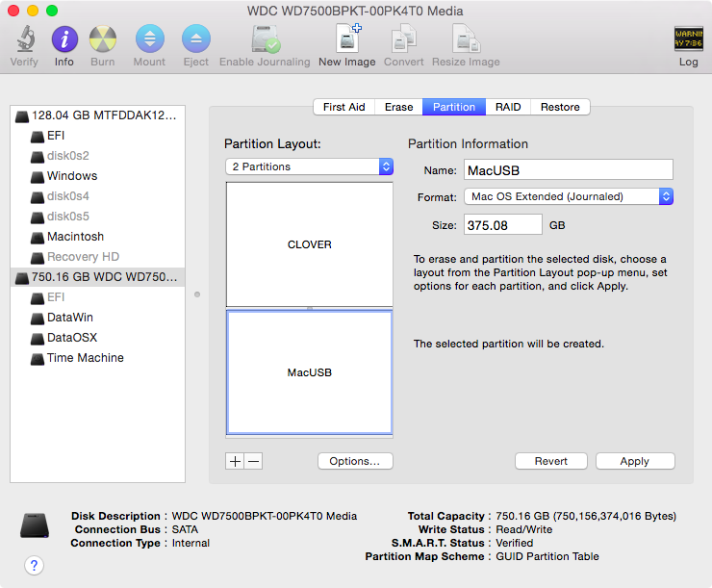Image resolution: width=712 pixels, height=588 pixels.
Task: Click the Apply button
Action: [634, 461]
